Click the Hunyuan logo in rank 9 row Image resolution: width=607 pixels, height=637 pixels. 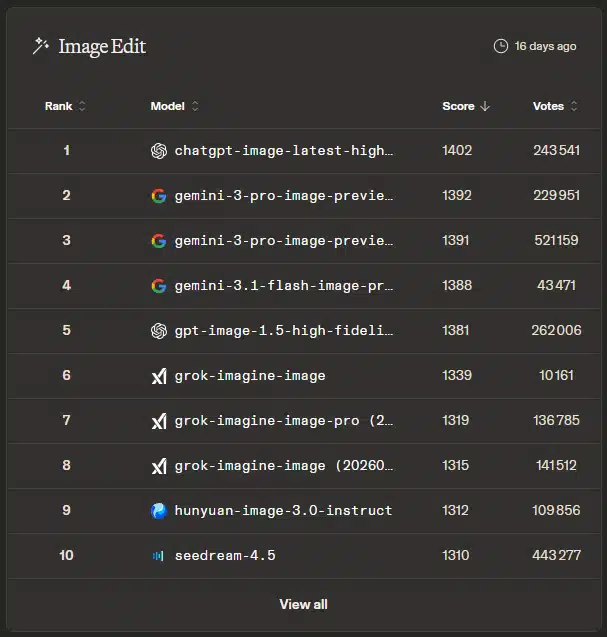158,511
